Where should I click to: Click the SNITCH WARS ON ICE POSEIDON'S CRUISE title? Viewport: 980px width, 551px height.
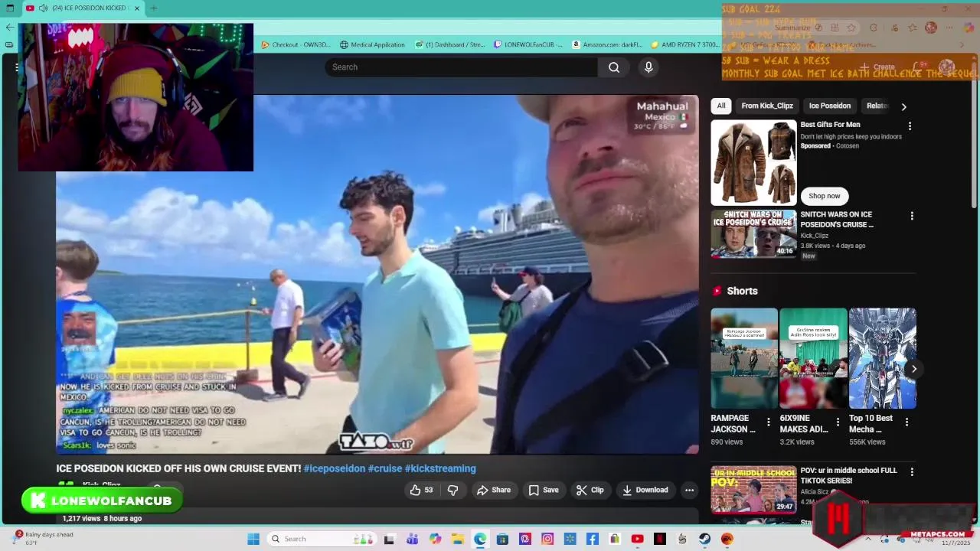coord(836,220)
